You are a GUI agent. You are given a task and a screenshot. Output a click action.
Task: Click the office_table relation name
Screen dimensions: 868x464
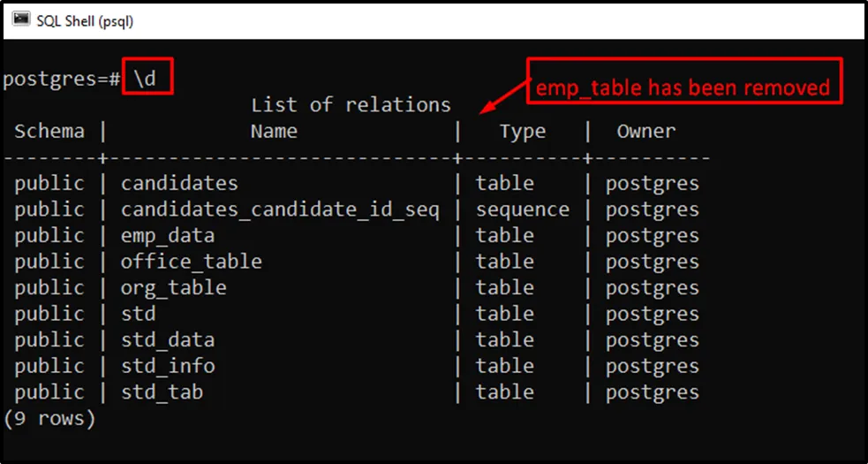191,262
